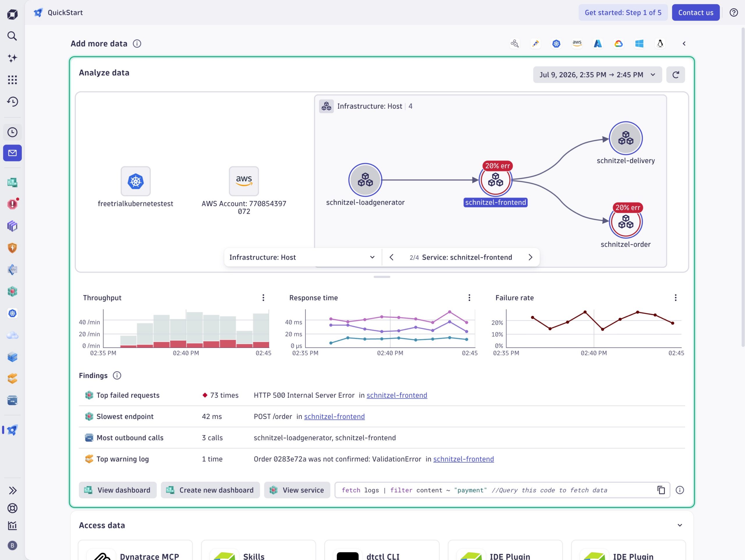Click the Azure data source icon

point(598,43)
